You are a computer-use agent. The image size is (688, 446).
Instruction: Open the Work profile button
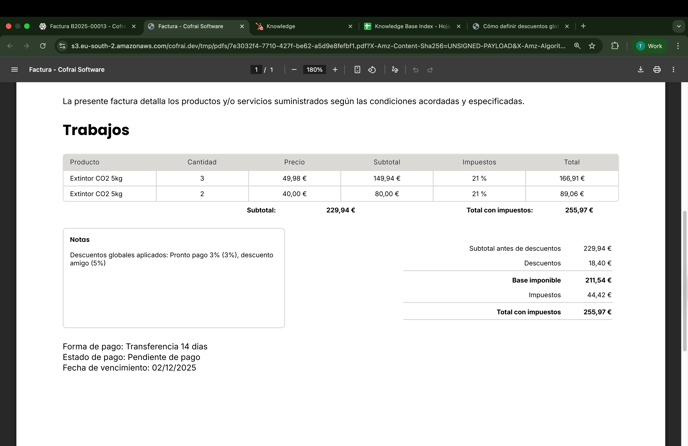click(649, 46)
